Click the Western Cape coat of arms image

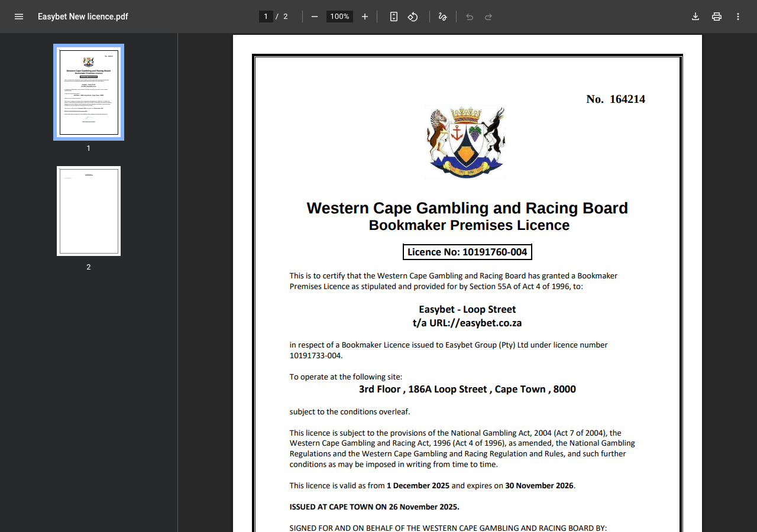point(466,142)
